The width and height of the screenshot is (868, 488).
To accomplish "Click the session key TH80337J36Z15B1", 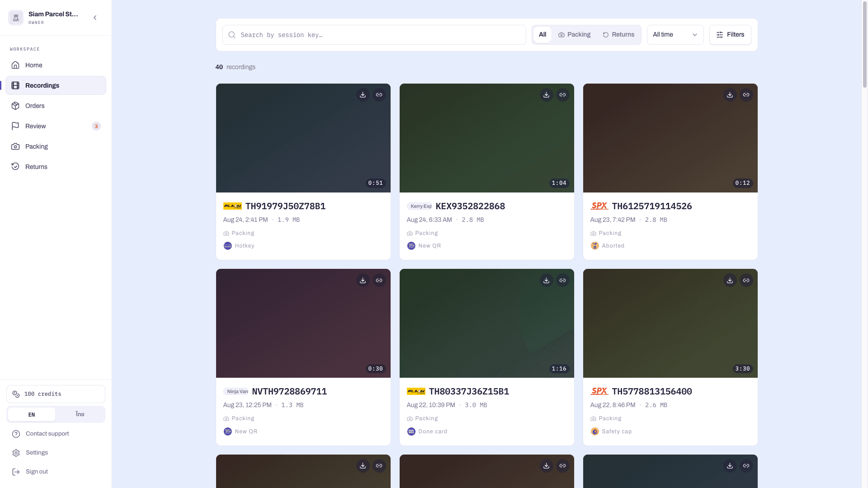I will (x=469, y=391).
